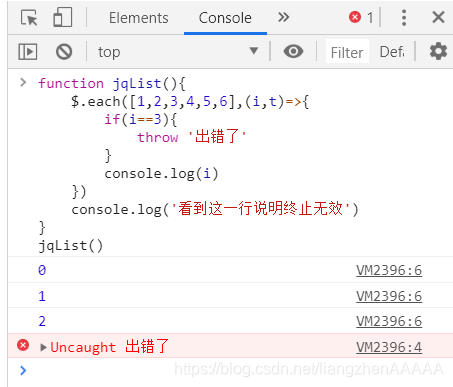This screenshot has width=453, height=387.
Task: Open the VM2396:6 link beside output 1
Action: point(389,296)
